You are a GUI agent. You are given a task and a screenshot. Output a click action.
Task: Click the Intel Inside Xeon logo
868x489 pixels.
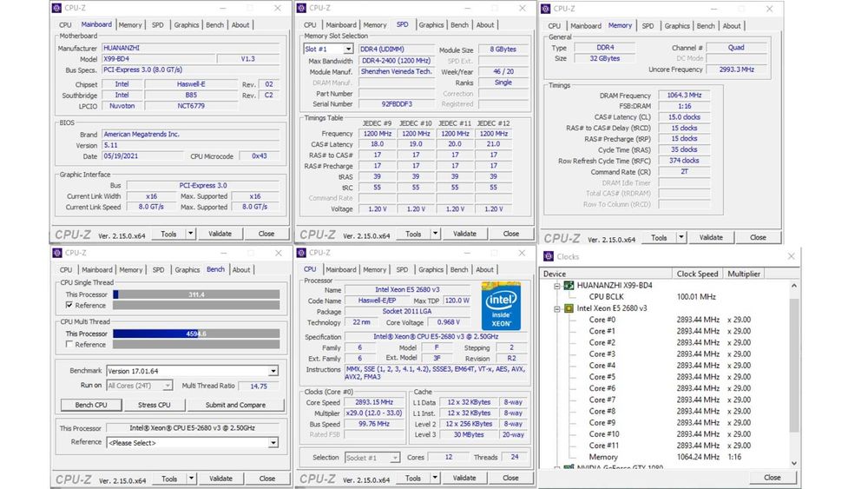(501, 305)
